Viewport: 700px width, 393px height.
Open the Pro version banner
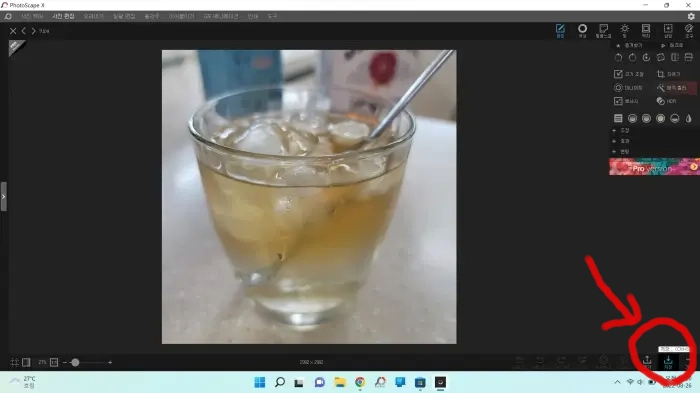coord(654,167)
